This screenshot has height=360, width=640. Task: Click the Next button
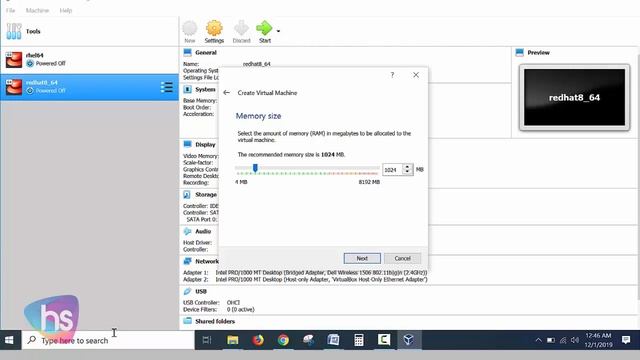362,258
